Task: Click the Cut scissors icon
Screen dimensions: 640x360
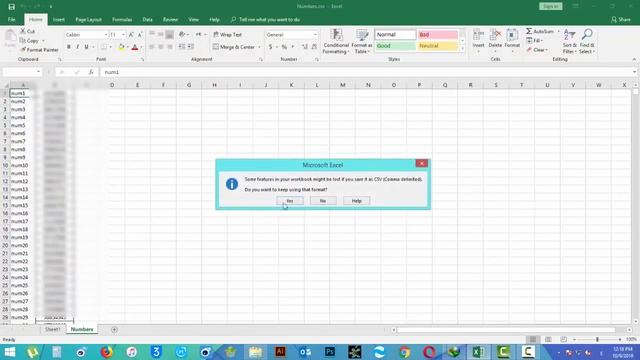Action: (x=23, y=31)
